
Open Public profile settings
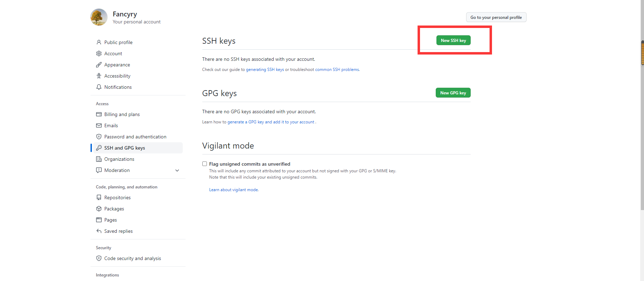pyautogui.click(x=138, y=42)
